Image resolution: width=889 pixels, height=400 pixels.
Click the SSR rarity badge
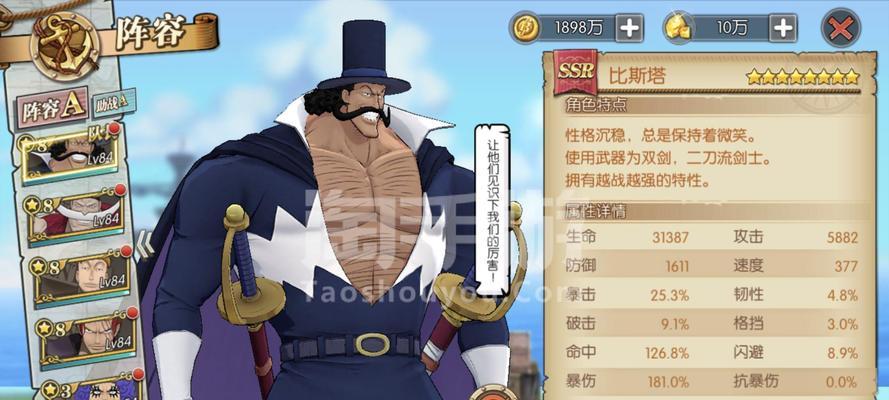(575, 72)
